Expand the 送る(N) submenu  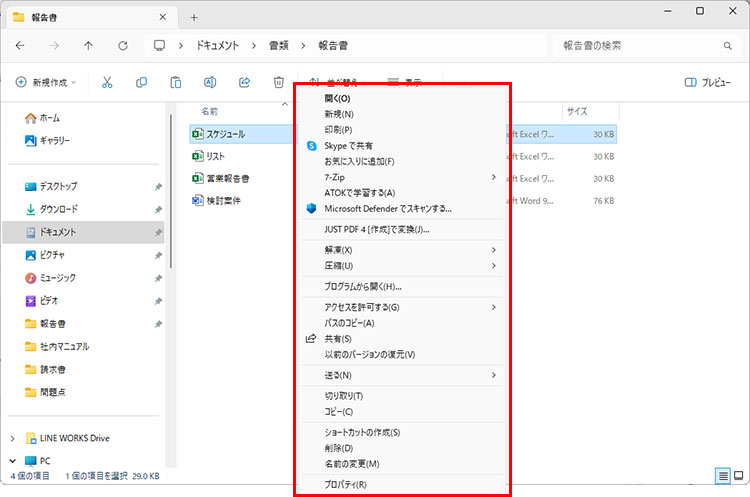(x=494, y=375)
